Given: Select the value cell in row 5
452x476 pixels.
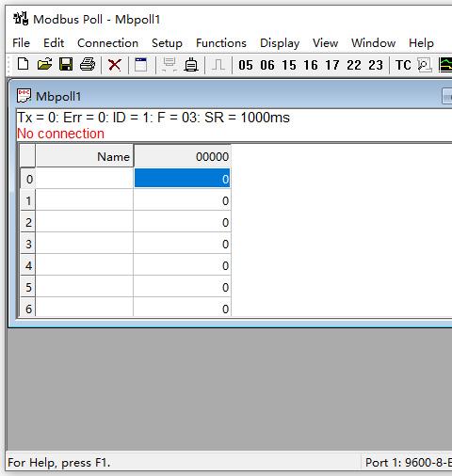Looking at the screenshot, I should 182,287.
